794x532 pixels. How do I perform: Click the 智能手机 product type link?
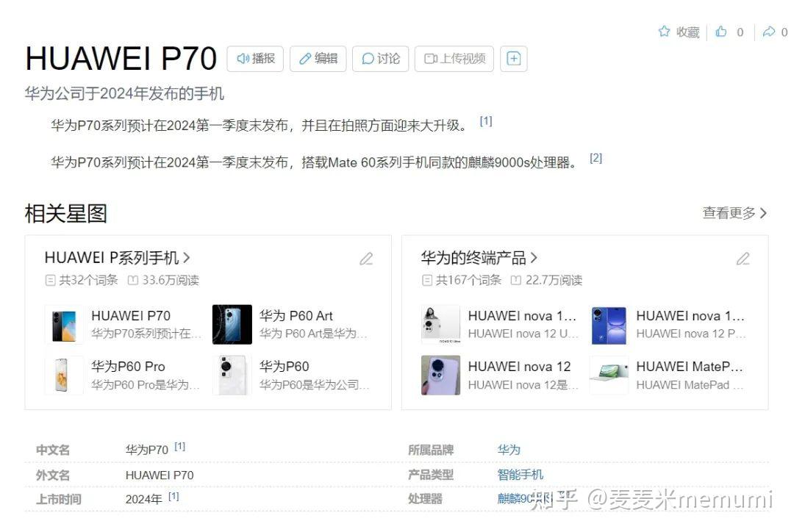(x=520, y=475)
